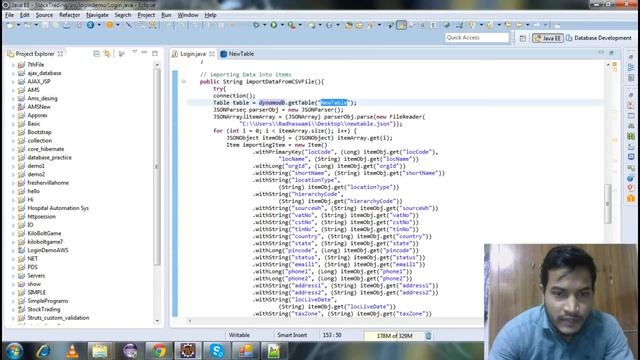Click the Project Explorer vertical scrollbar
The width and height of the screenshot is (640, 360).
157,167
